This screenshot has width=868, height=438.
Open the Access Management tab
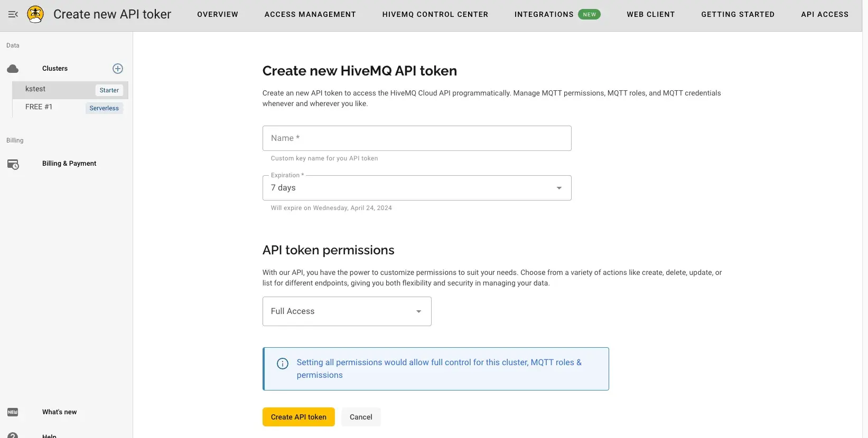(310, 14)
